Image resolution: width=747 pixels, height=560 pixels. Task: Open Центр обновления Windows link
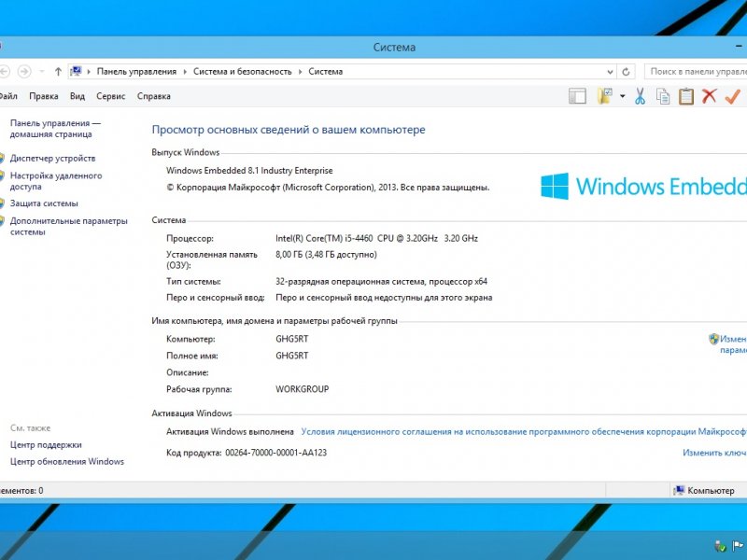(66, 461)
